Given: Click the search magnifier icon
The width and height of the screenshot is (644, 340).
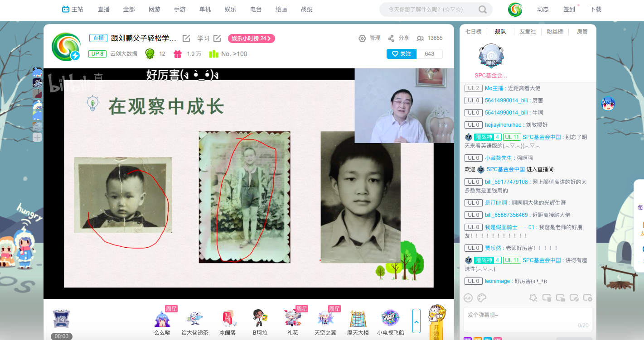Looking at the screenshot, I should click(483, 10).
